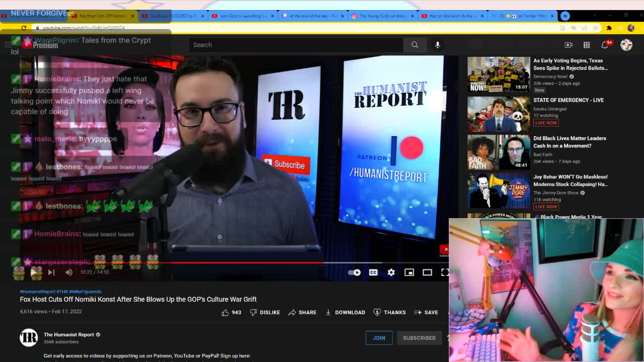The image size is (644, 362).
Task: Click the #MikeFigueredo hashtag
Action: 85,292
